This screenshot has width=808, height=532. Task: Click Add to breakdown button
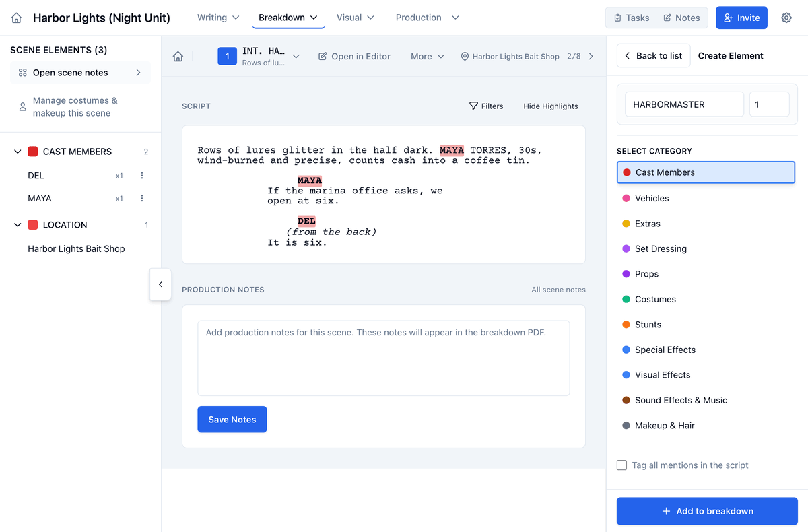[x=707, y=511]
